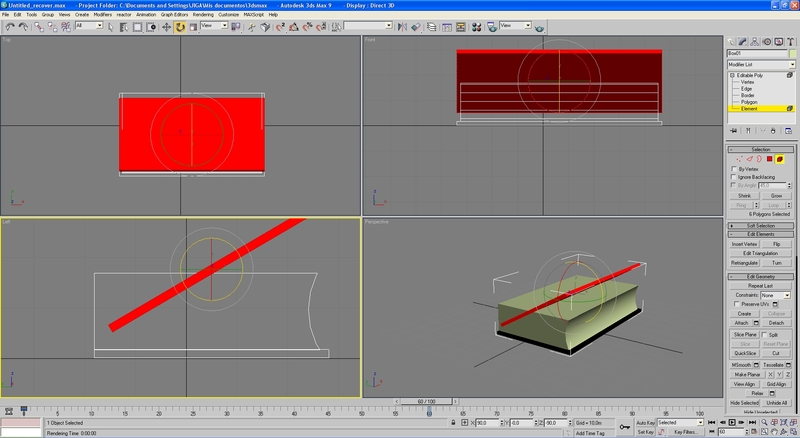Toggle the Auto Key button

click(x=645, y=423)
